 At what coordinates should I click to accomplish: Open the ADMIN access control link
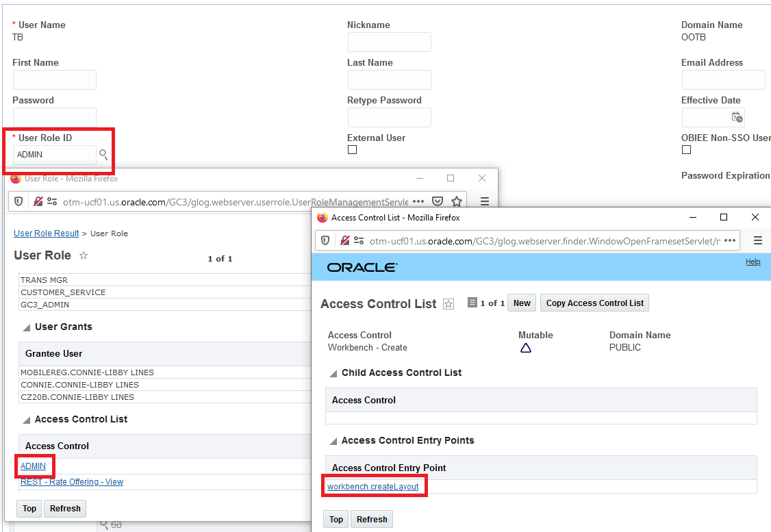point(33,466)
